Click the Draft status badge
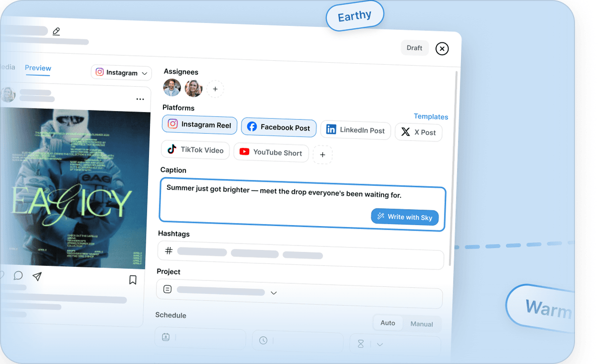 tap(415, 48)
